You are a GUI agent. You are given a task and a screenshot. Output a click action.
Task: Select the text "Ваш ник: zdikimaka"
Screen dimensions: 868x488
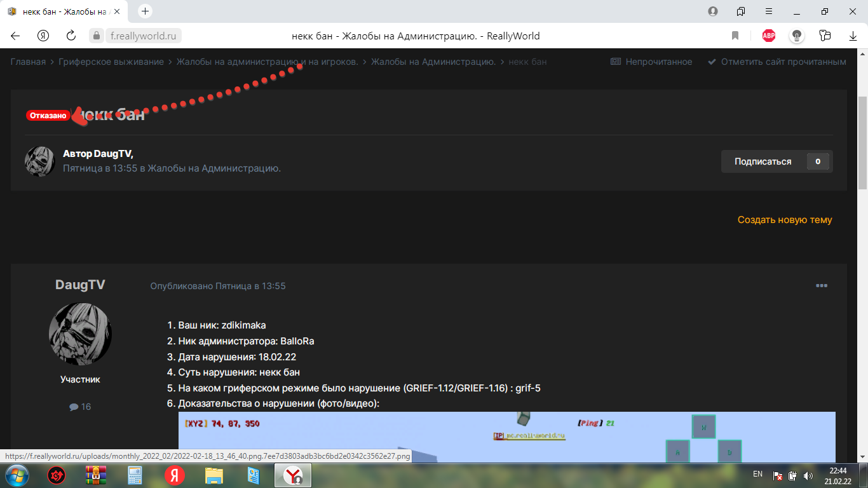tap(222, 325)
